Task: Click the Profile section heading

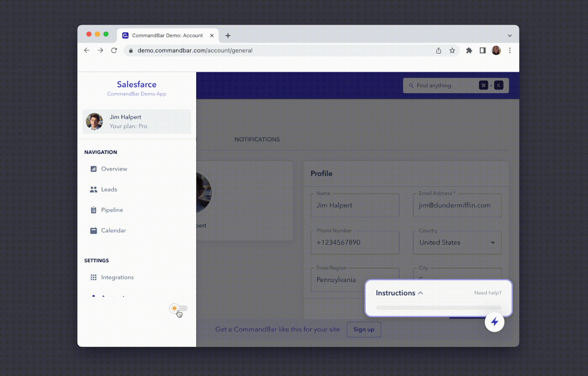Action: pyautogui.click(x=321, y=174)
